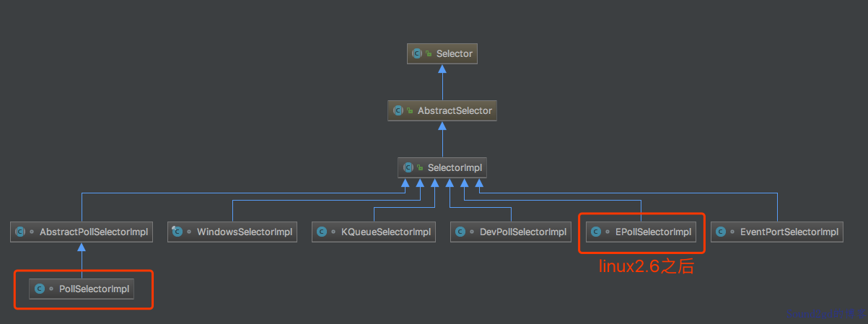The width and height of the screenshot is (868, 324).
Task: Click the class icon on KQueueSelectorImpl node
Action: point(322,232)
